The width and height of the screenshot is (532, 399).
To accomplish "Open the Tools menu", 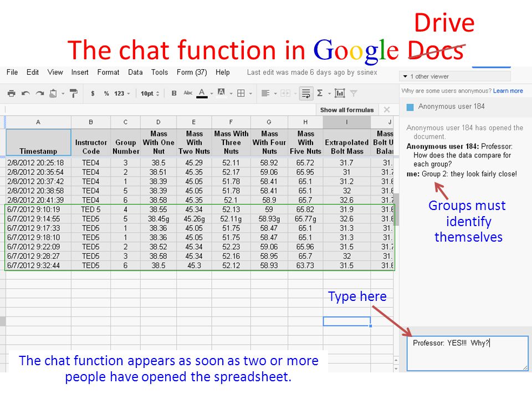I will (x=160, y=72).
